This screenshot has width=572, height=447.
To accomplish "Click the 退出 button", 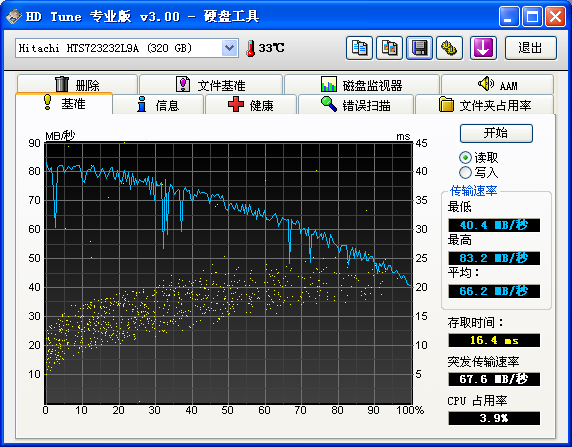I will pyautogui.click(x=531, y=48).
